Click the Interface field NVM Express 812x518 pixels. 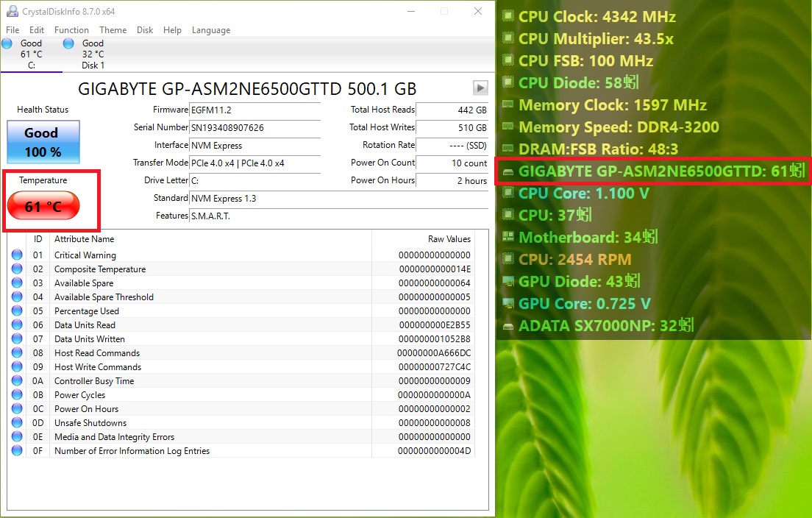click(255, 146)
